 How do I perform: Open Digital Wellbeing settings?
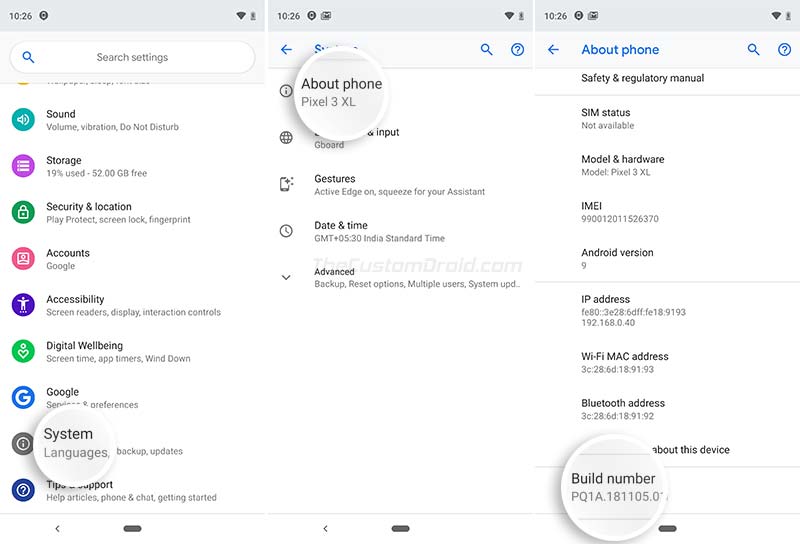coord(132,352)
